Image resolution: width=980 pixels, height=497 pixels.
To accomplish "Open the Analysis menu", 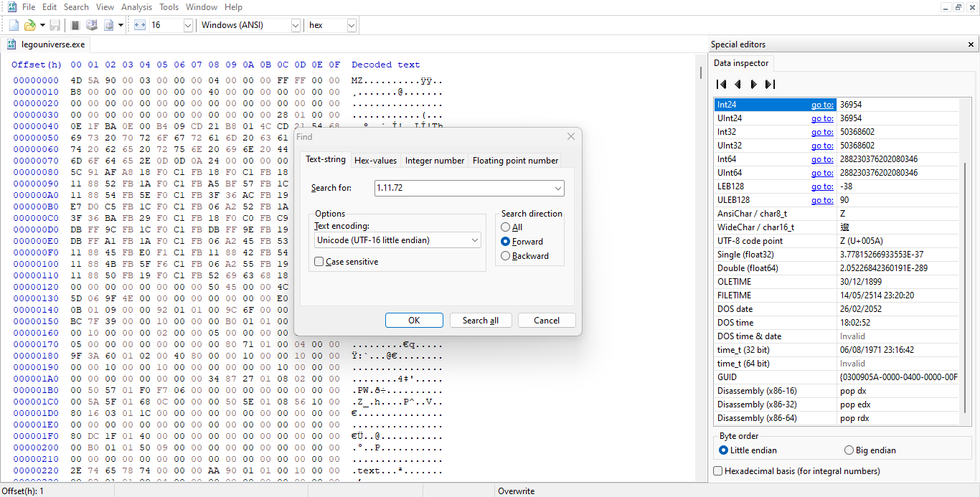I will 137,7.
